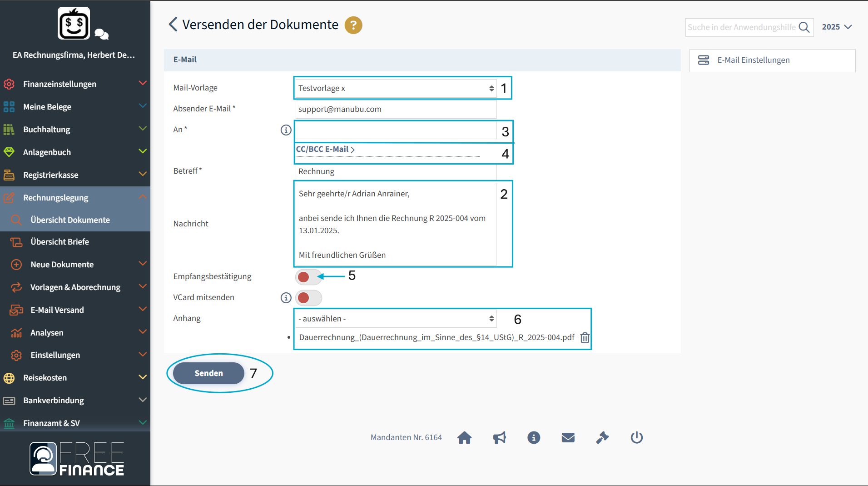Click the envelope icon at the bottom
Viewport: 868px width, 486px height.
click(568, 437)
